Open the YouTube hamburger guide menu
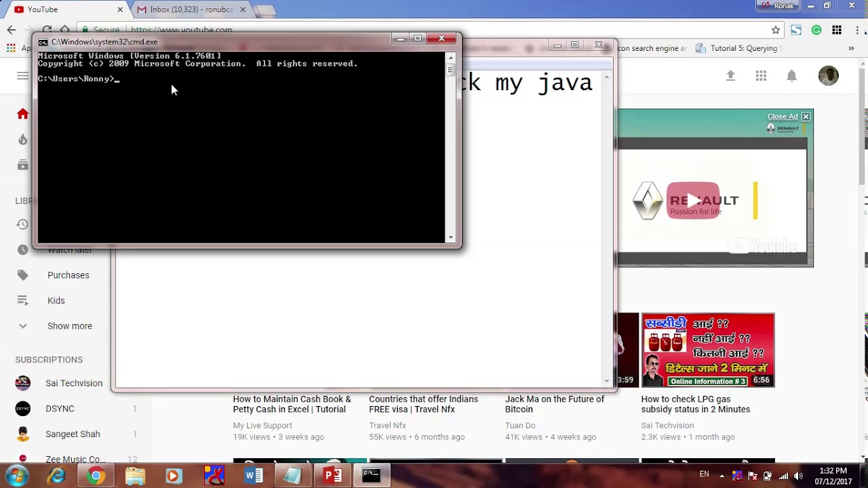 [x=22, y=76]
